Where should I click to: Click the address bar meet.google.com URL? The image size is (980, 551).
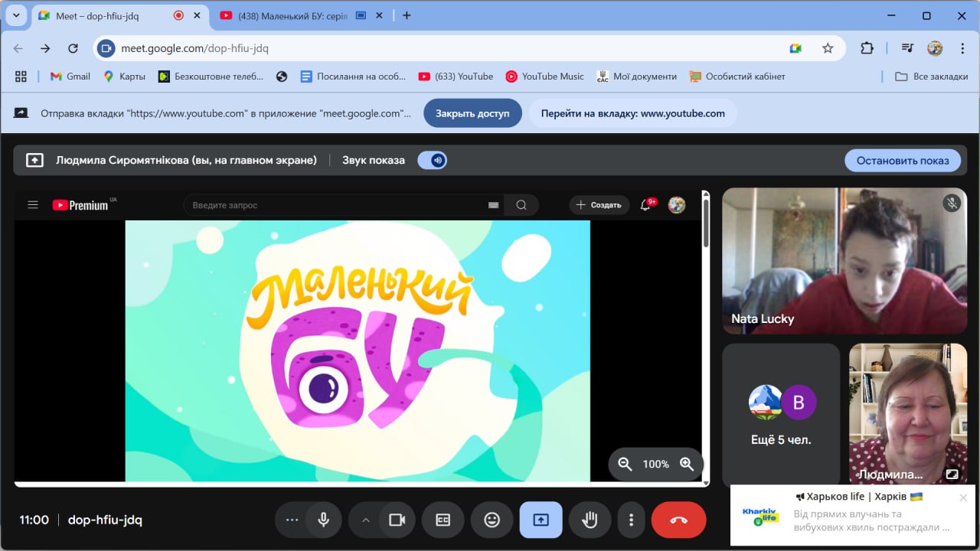[x=194, y=48]
